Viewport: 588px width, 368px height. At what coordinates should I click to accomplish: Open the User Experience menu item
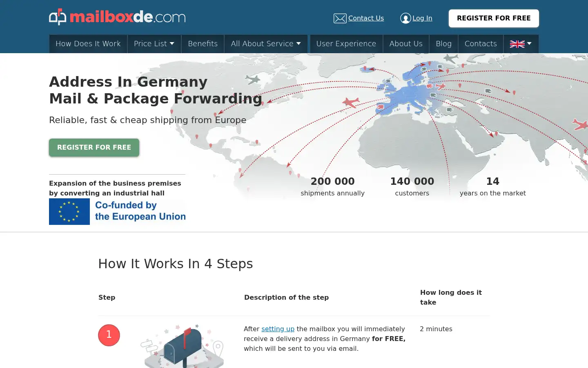click(346, 44)
